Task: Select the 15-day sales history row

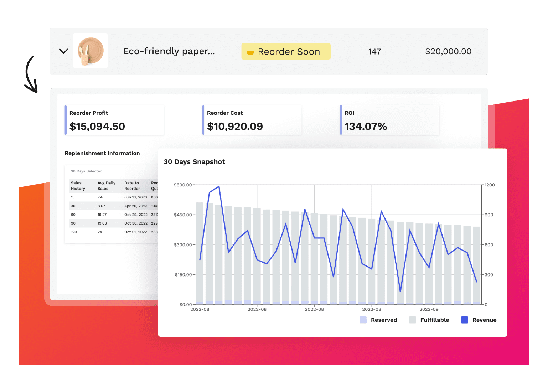Action: click(111, 197)
